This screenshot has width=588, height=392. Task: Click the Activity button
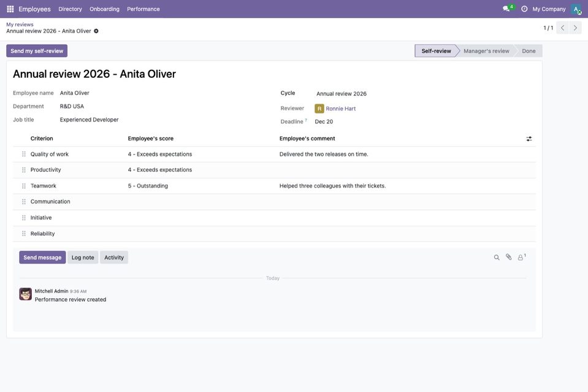click(114, 257)
